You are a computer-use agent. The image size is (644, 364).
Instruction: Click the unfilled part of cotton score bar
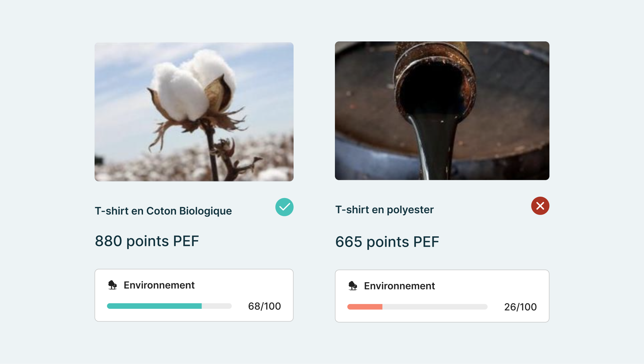216,306
